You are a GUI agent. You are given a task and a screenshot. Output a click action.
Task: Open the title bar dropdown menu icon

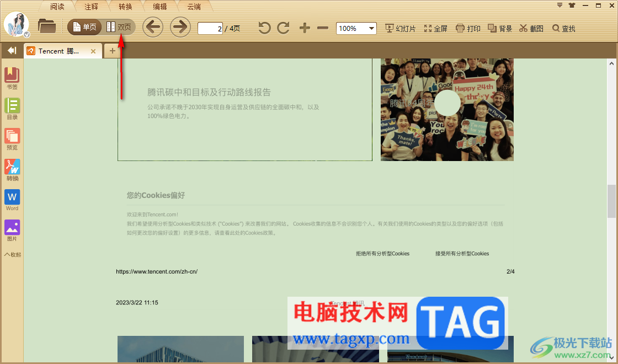pyautogui.click(x=560, y=5)
